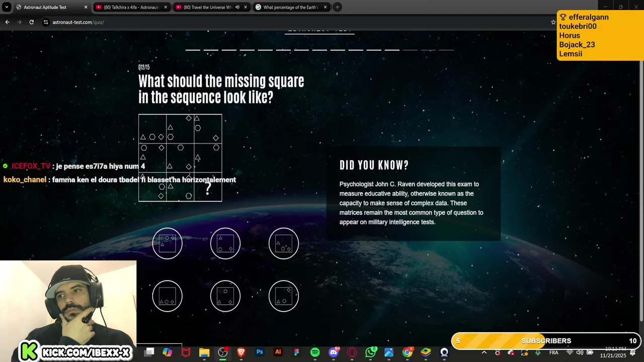
Task: Choose answer with hexagon at top center
Action: (225, 296)
